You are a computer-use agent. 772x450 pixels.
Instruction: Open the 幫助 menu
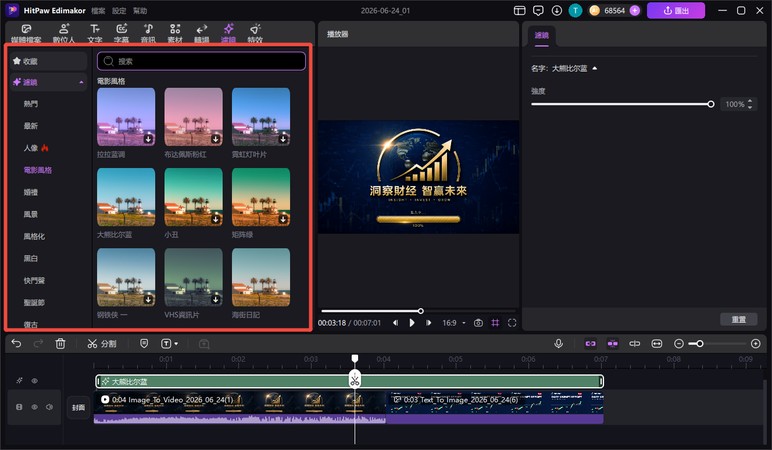click(140, 10)
